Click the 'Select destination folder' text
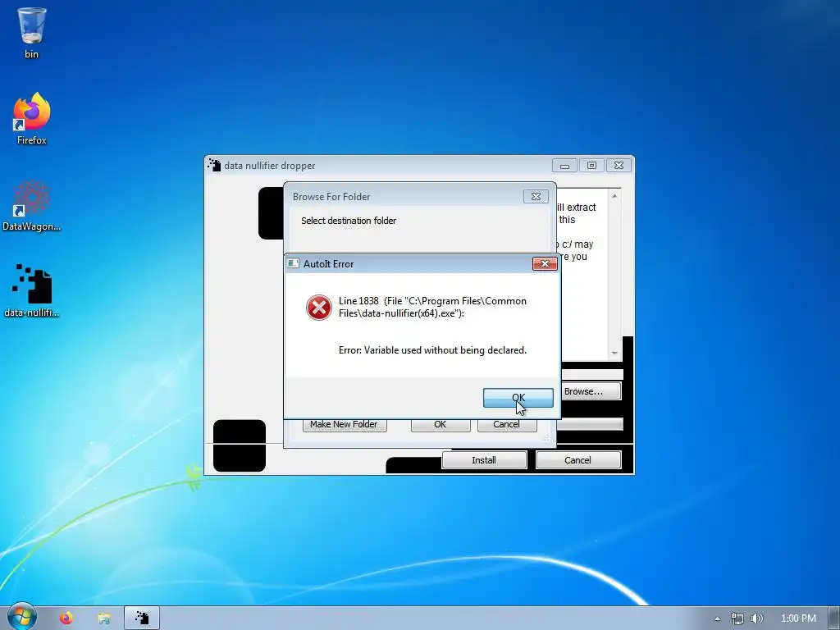The height and width of the screenshot is (630, 840). point(349,221)
